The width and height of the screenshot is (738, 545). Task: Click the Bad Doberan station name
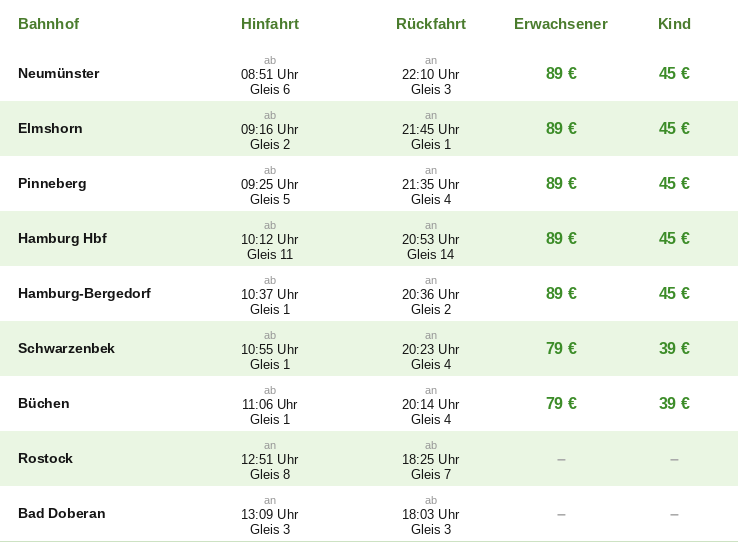tap(62, 513)
